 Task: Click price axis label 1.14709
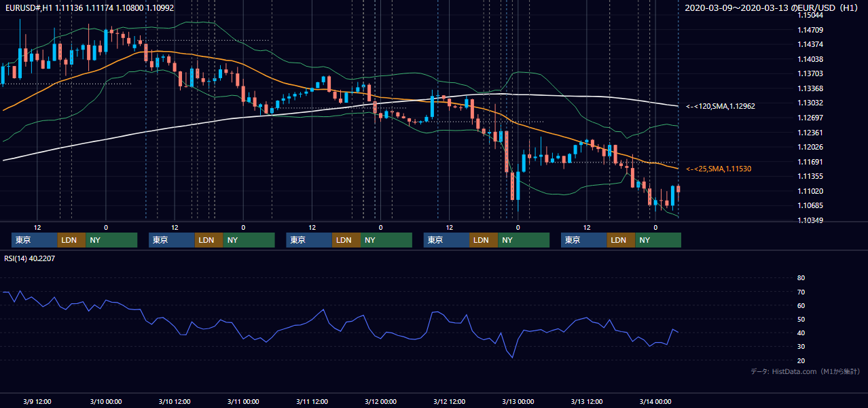click(x=810, y=30)
